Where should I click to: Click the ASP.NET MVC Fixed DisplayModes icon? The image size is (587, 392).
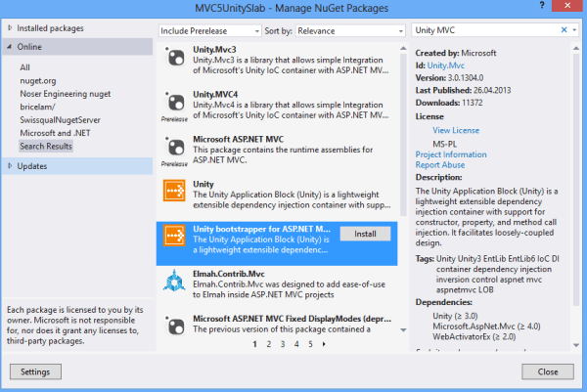tap(175, 326)
